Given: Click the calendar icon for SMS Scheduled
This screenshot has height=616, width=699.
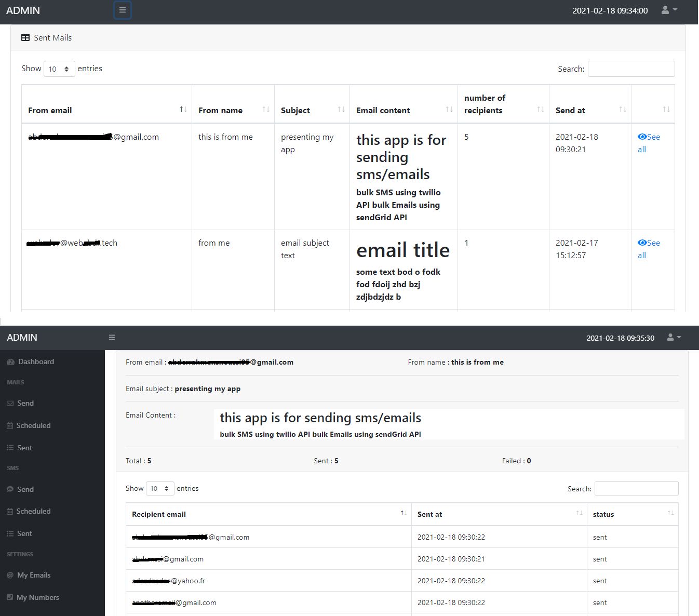Looking at the screenshot, I should (x=10, y=512).
